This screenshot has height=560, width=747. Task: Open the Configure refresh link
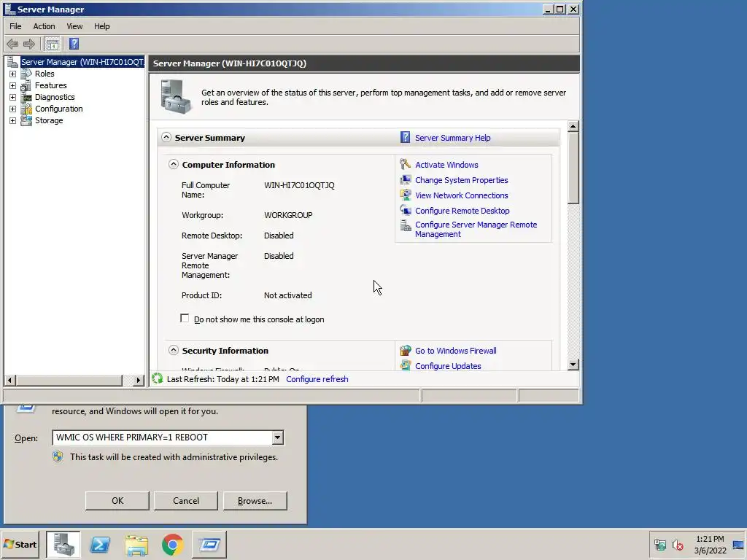pos(317,379)
